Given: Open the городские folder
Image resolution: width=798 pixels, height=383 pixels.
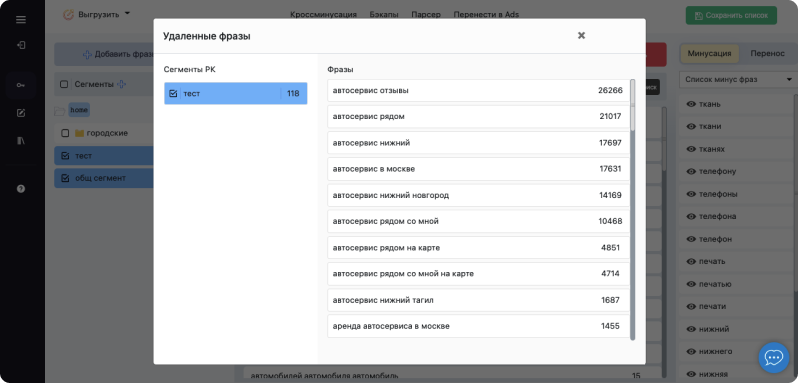Looking at the screenshot, I should 107,133.
